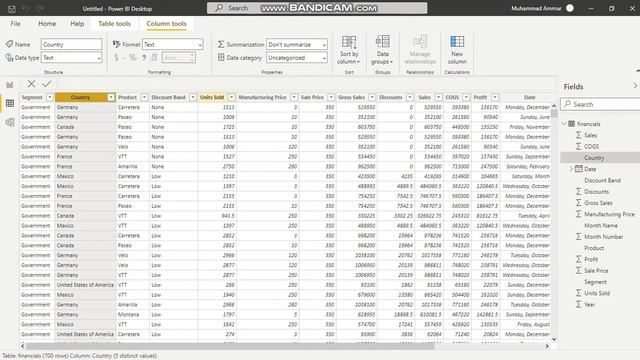Viewport: 640px width, 360px height.
Task: Create a New column
Action: (x=457, y=50)
